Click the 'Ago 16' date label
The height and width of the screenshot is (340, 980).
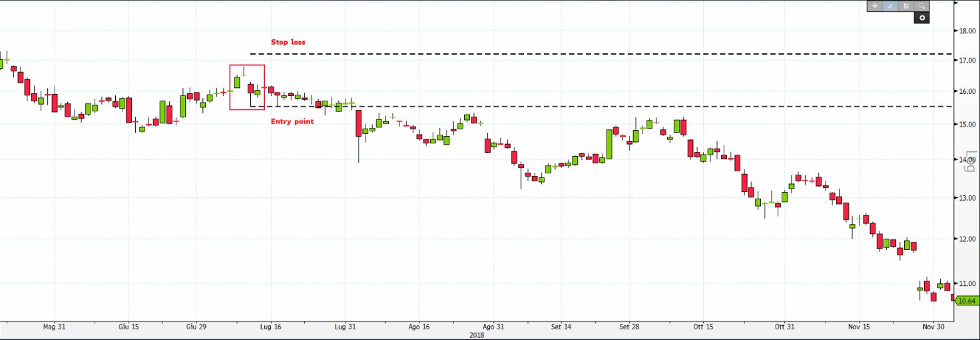pyautogui.click(x=419, y=327)
